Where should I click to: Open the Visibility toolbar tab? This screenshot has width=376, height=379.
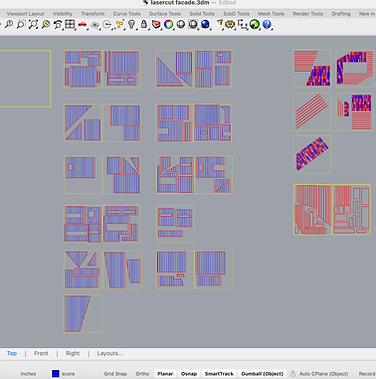click(63, 14)
